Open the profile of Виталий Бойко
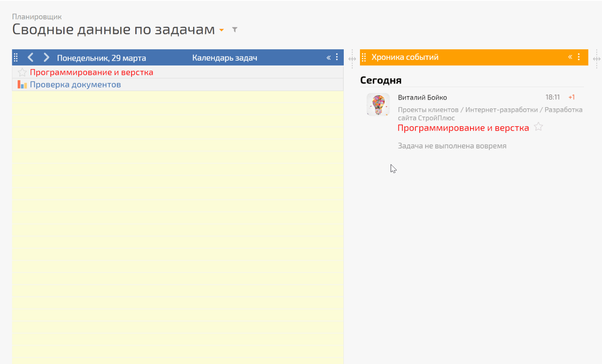This screenshot has width=602, height=364. point(422,97)
